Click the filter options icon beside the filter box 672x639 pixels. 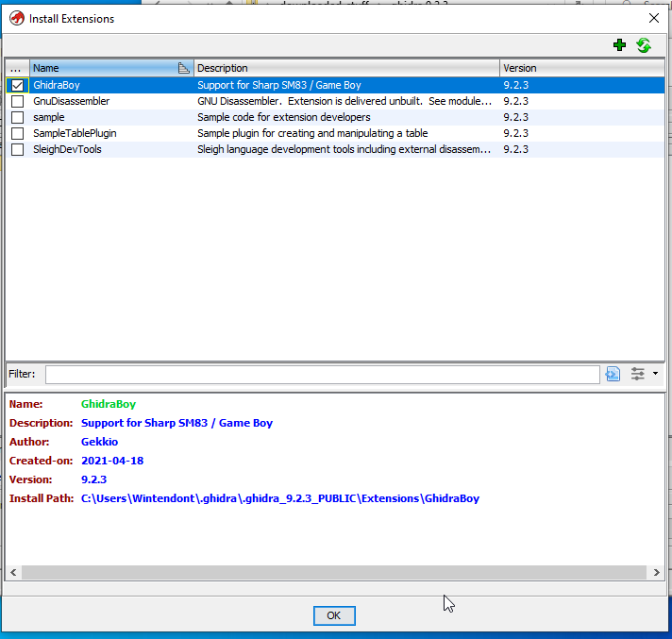(x=638, y=374)
